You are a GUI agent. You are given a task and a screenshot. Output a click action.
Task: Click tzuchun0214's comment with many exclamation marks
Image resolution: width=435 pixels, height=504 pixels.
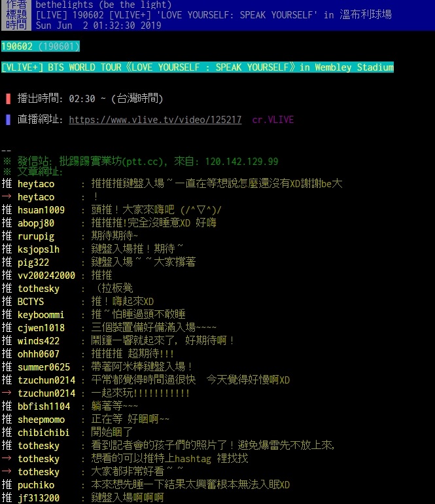141,393
